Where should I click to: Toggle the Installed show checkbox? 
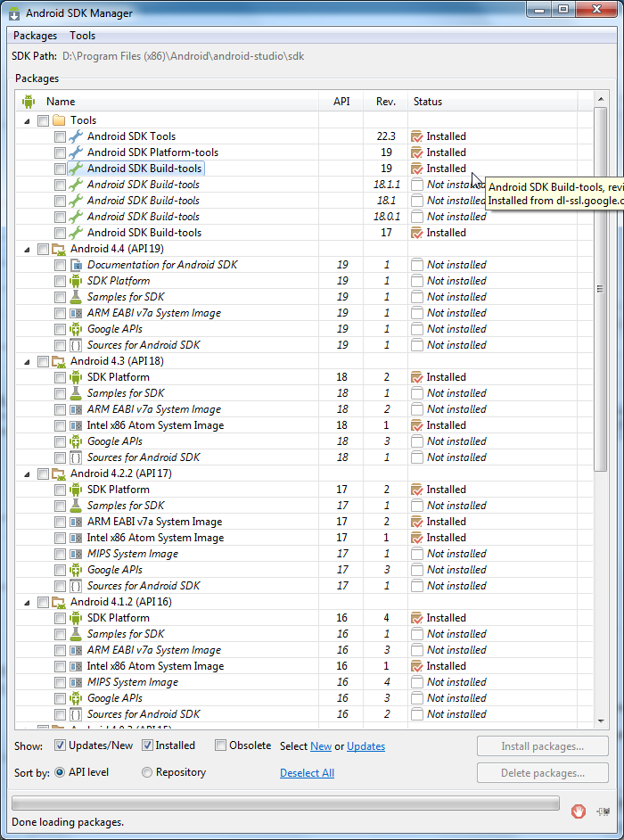click(x=147, y=745)
